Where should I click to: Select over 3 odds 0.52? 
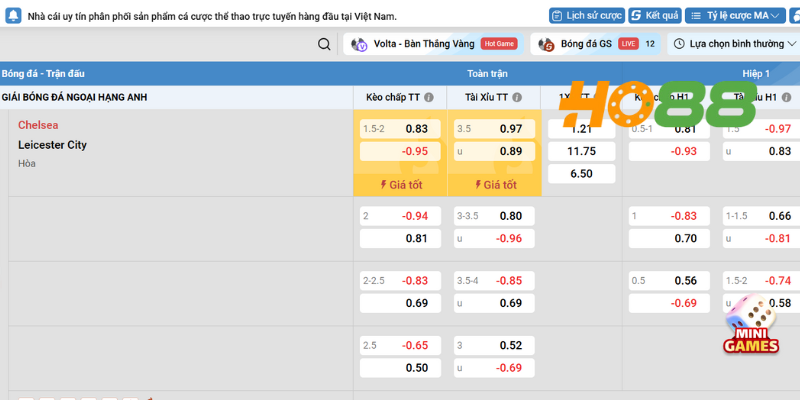494,346
